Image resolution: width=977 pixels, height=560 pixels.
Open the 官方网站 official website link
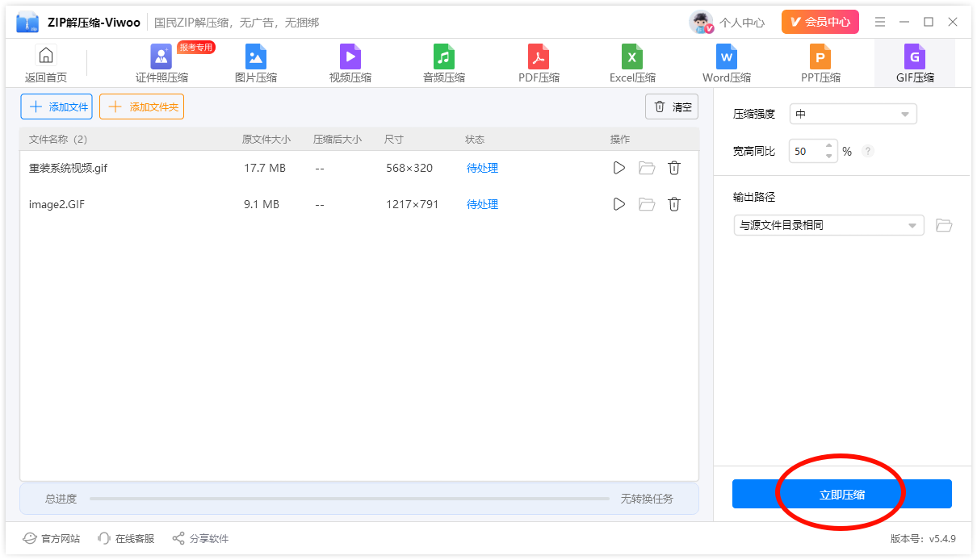pos(51,538)
